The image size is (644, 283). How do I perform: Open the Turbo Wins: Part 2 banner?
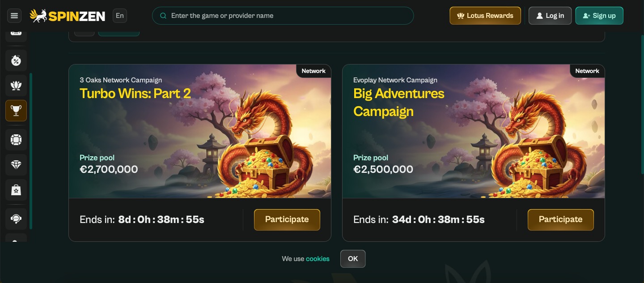point(199,131)
